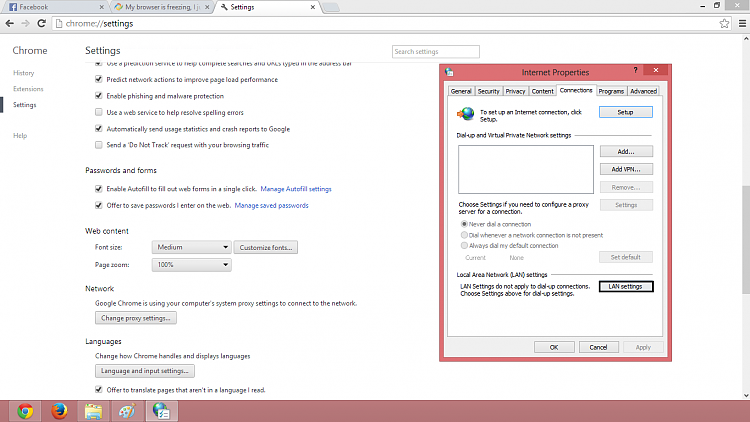Enable 'Do Not Track' request checkbox
The width and height of the screenshot is (750, 422).
coord(99,145)
